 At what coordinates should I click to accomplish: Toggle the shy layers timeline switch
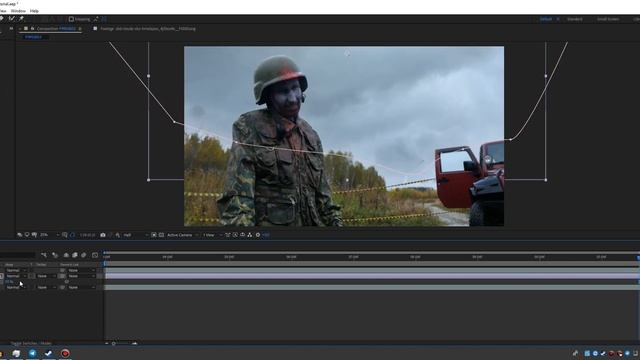[66, 255]
